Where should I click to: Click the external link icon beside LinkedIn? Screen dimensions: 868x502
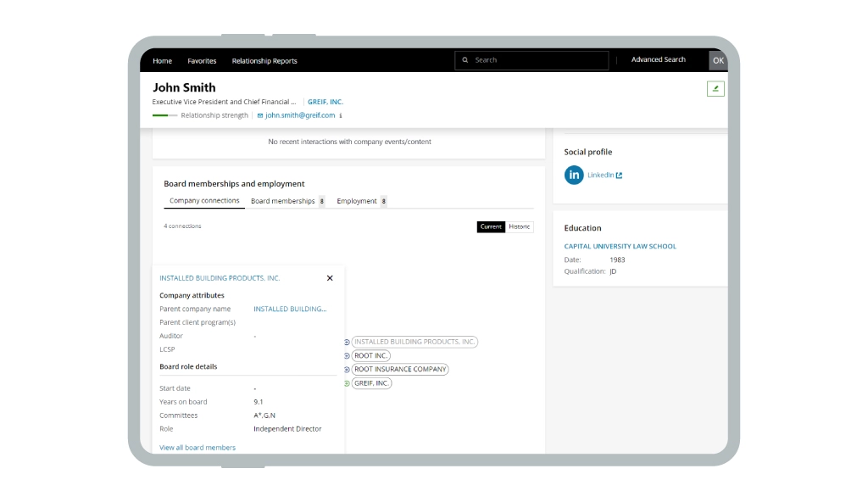(x=619, y=176)
